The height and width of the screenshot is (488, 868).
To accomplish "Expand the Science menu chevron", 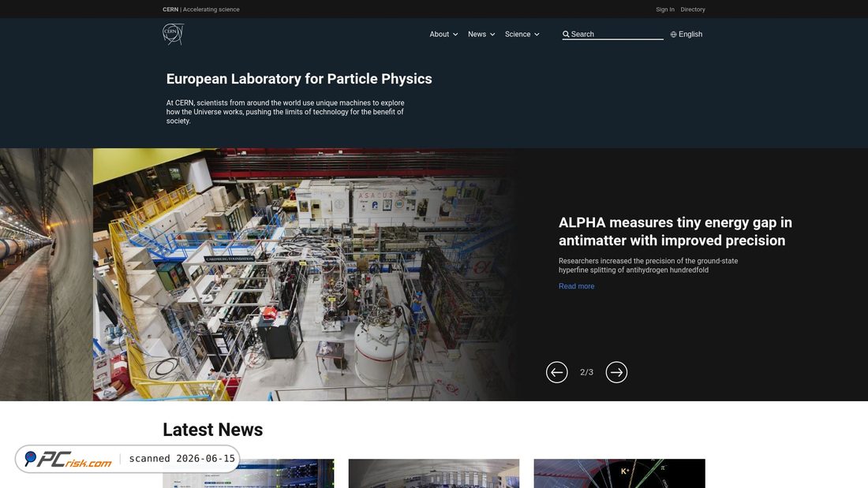I will (537, 35).
